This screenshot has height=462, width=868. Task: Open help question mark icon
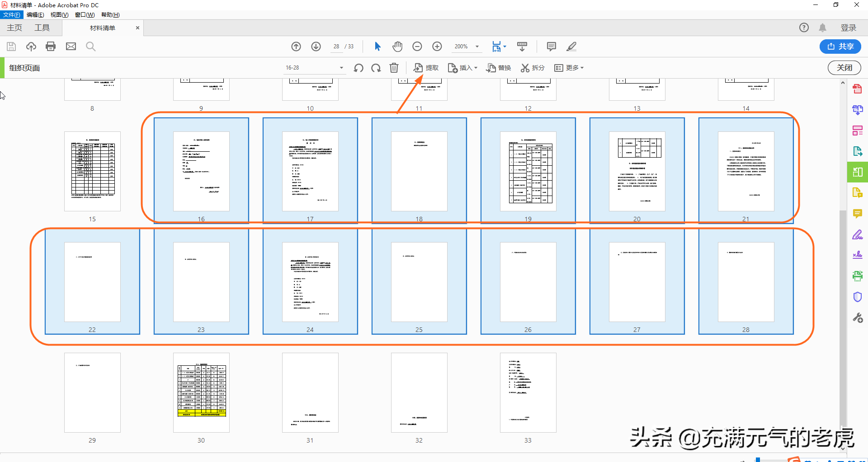pos(804,28)
